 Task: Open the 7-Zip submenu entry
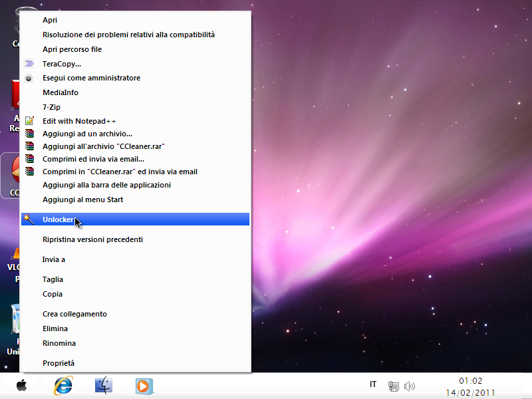[x=136, y=107]
